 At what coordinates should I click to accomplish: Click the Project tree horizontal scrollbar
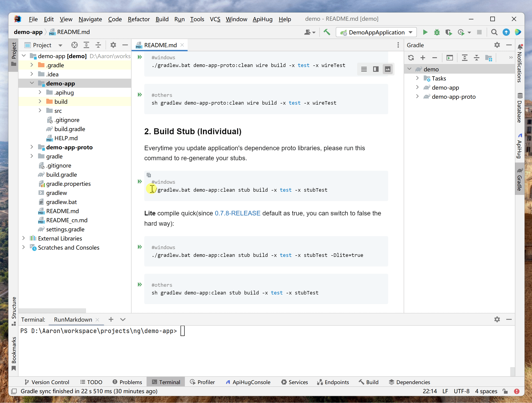pos(52,310)
